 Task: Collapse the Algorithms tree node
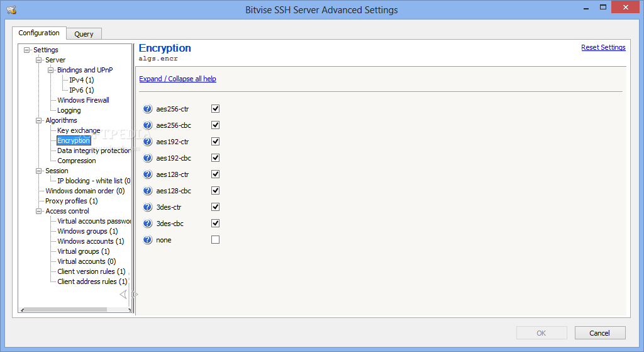38,120
